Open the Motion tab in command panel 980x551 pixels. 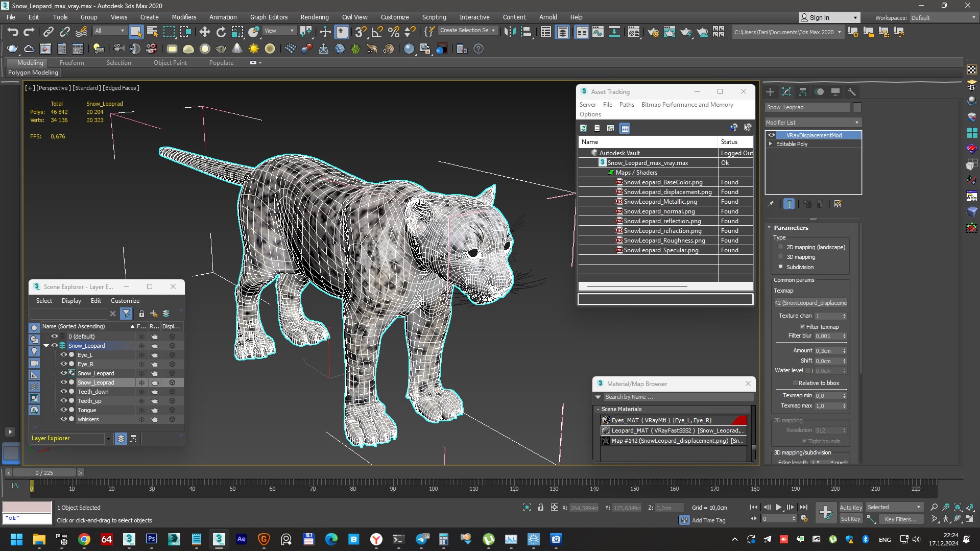819,92
